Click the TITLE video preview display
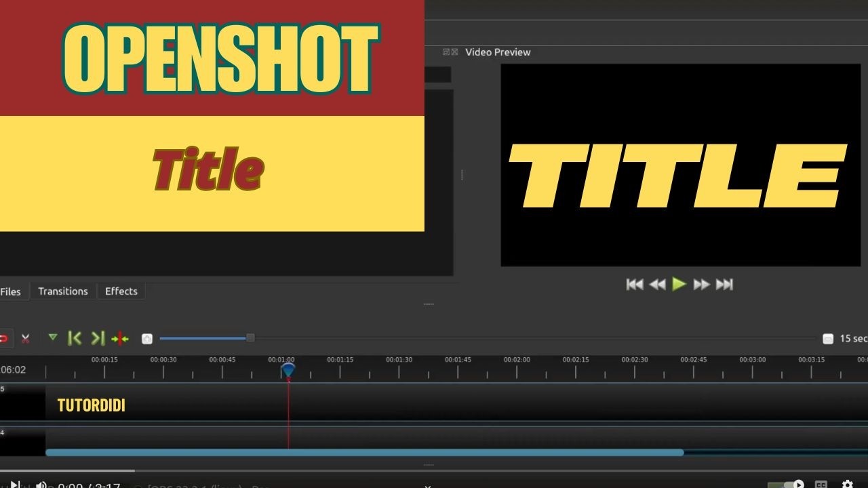 coord(682,165)
